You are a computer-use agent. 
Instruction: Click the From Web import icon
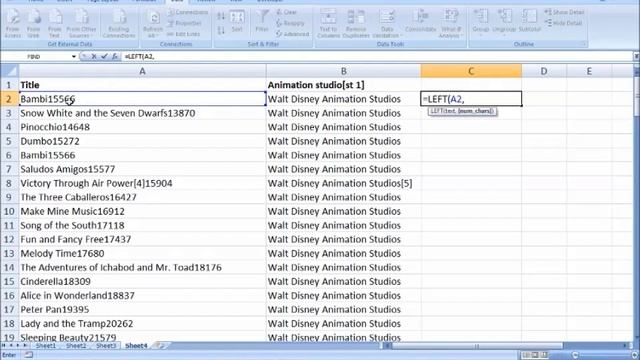point(33,24)
